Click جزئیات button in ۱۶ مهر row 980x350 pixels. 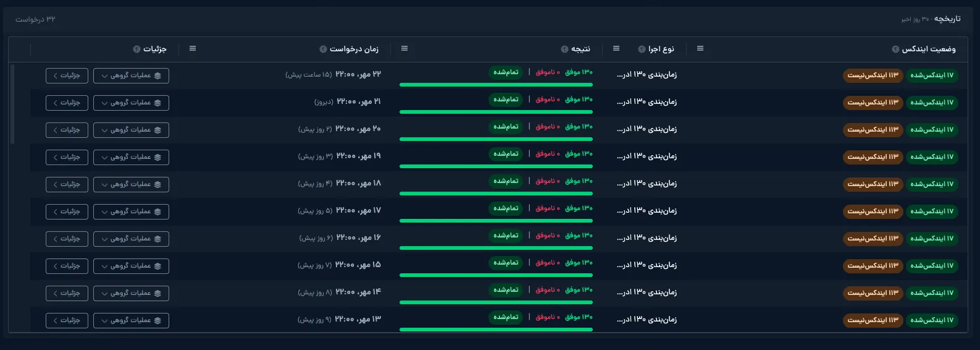coord(67,239)
